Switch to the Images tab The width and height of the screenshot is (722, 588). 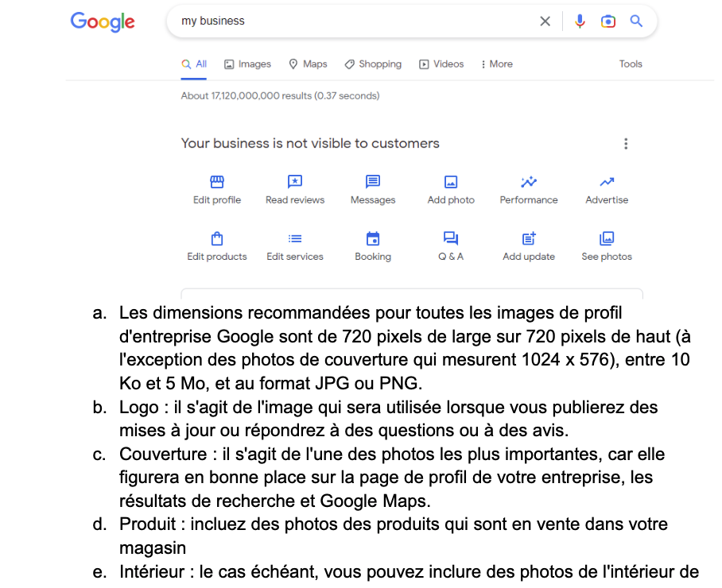point(248,64)
